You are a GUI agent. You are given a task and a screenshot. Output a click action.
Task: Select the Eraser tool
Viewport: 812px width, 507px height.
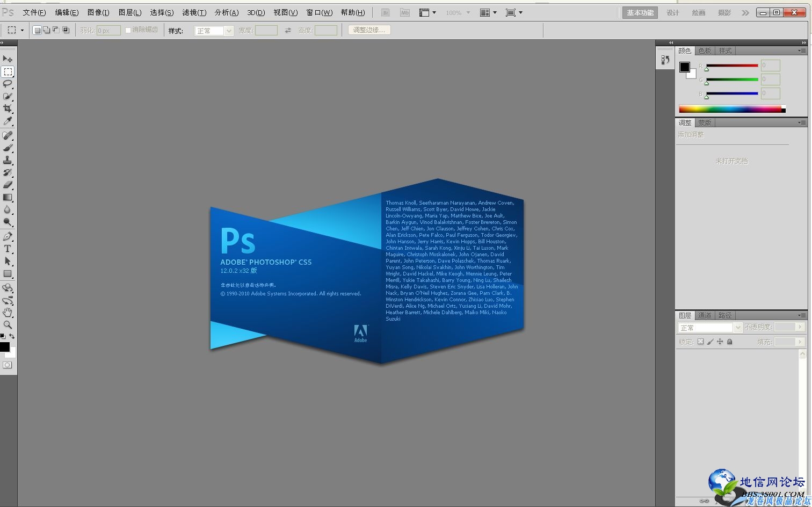tap(8, 185)
